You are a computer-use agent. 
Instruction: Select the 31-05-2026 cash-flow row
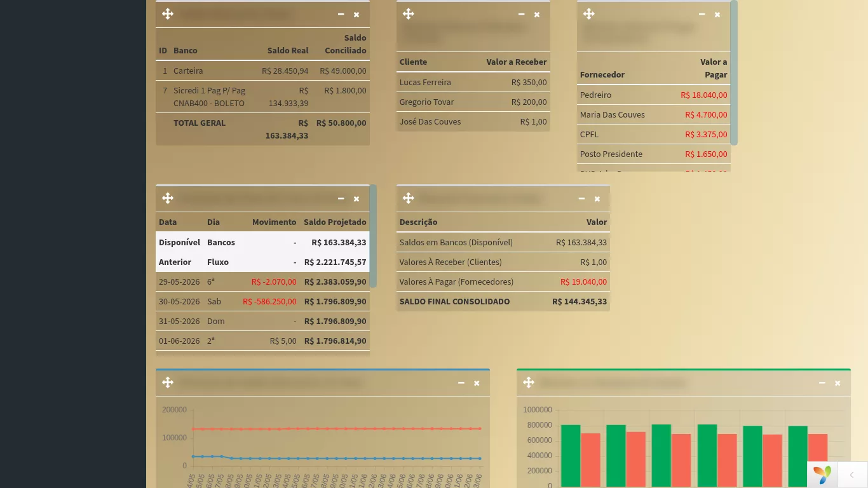click(x=262, y=321)
